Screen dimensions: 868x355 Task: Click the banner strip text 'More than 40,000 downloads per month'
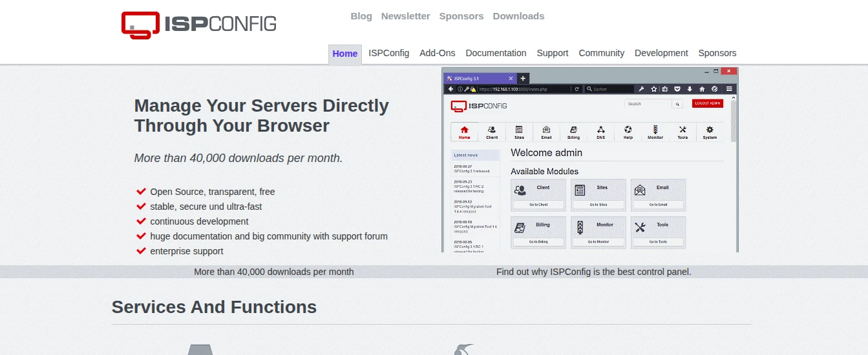point(274,272)
